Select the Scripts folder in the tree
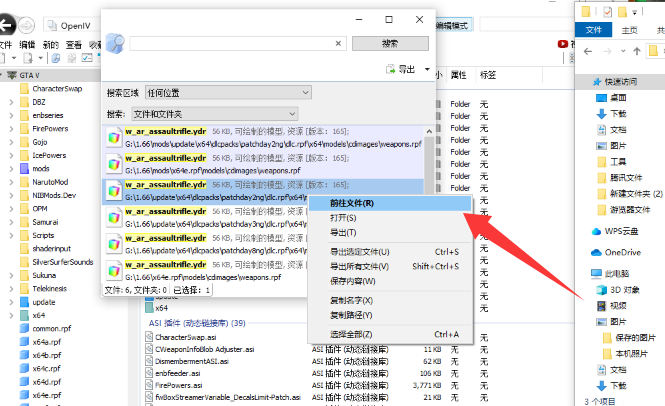This screenshot has height=406, width=665. point(43,235)
